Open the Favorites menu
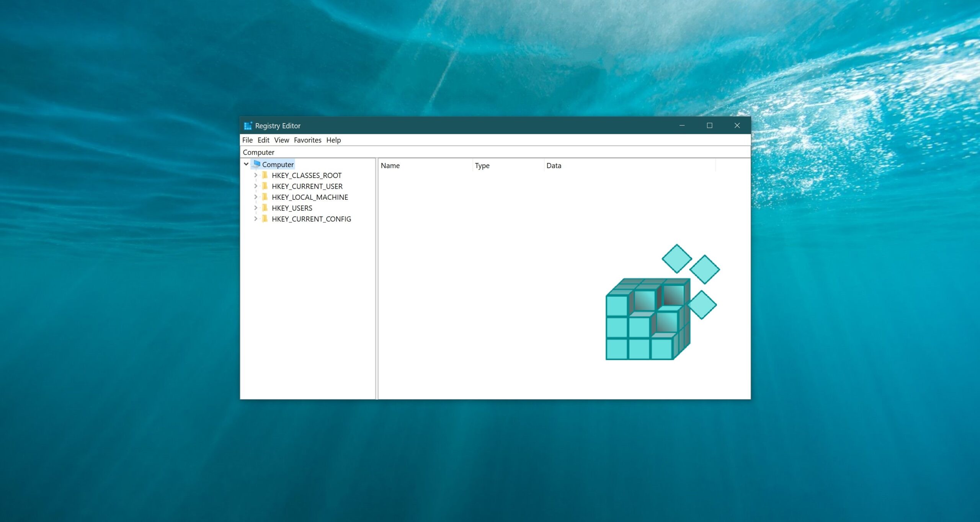 (x=307, y=140)
